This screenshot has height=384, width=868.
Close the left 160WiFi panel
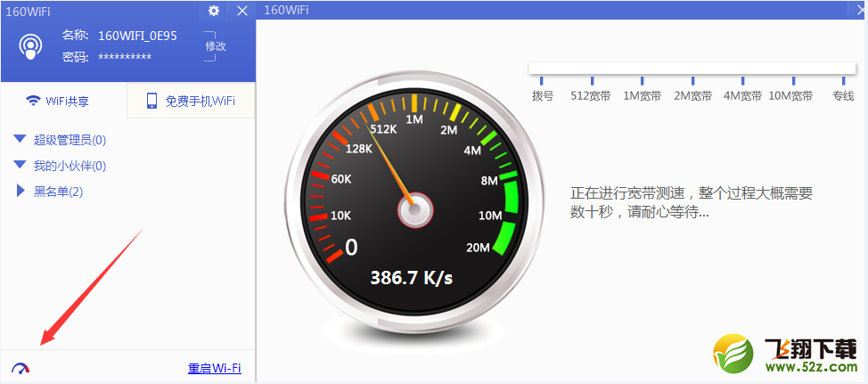(242, 11)
